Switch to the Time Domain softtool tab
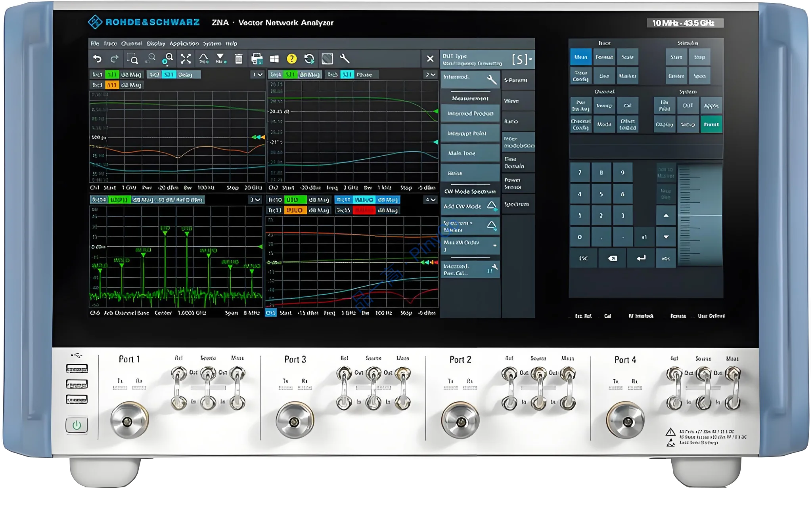 point(518,162)
